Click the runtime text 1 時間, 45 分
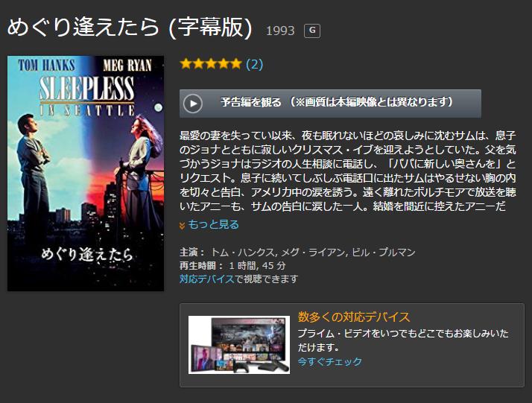Screen dimensions: 532x403 pos(258,266)
